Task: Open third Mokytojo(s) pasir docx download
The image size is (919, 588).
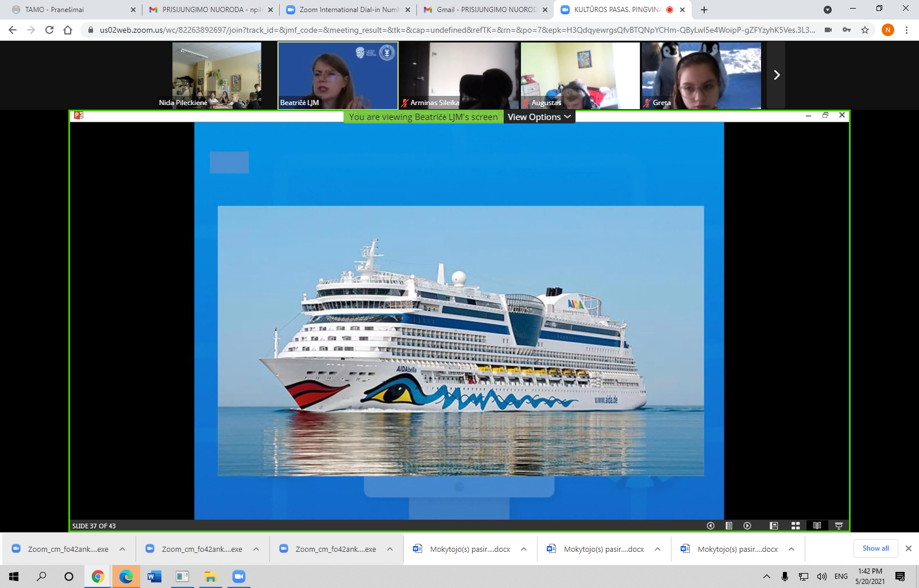Action: pyautogui.click(x=729, y=549)
